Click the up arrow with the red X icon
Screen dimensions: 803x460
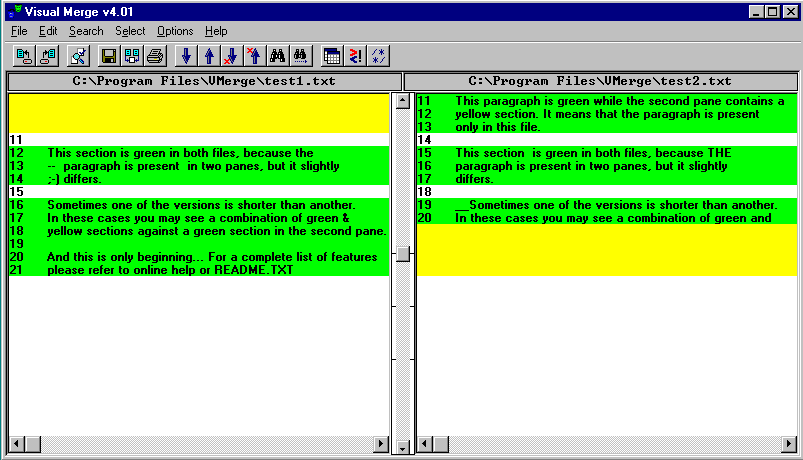[x=255, y=56]
